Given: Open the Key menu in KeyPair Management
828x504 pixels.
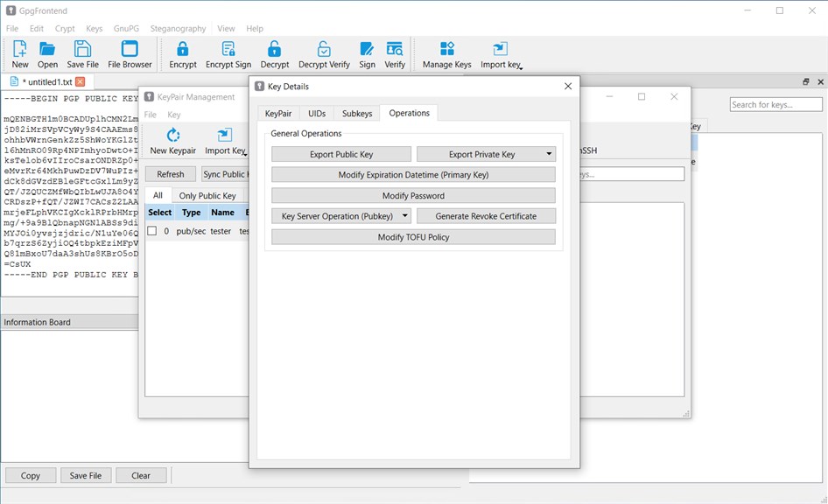Looking at the screenshot, I should [173, 115].
